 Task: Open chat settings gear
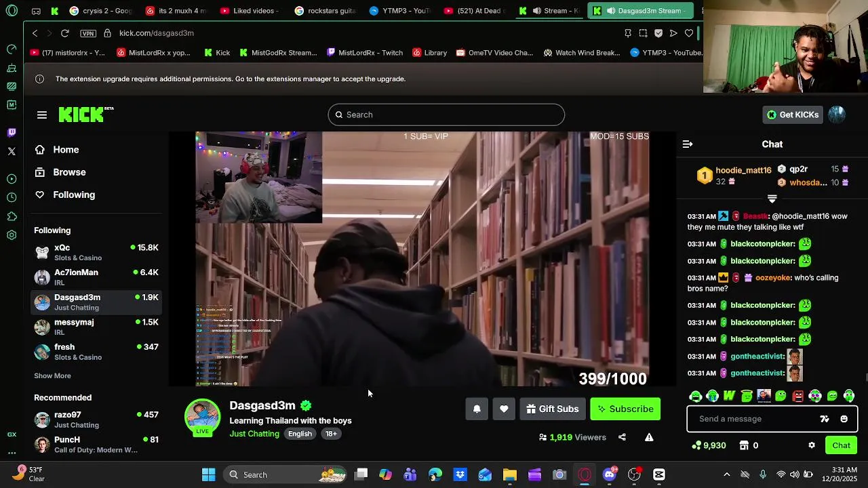[x=812, y=445]
